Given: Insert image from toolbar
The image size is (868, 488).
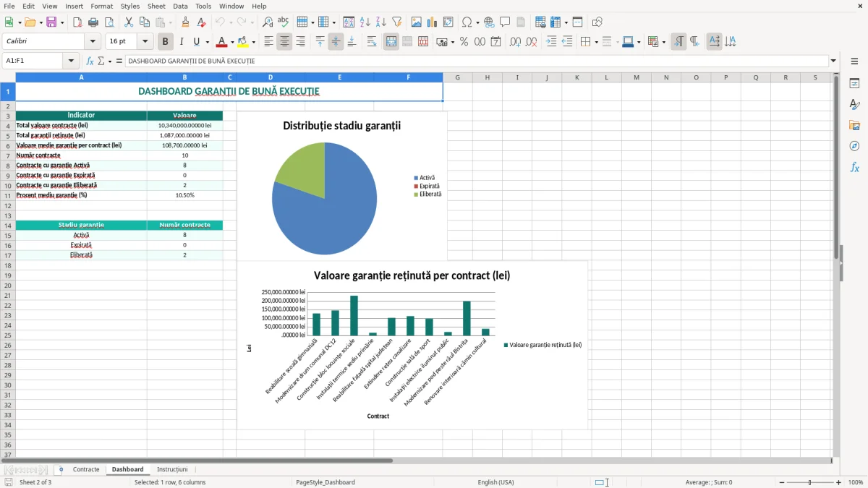Looking at the screenshot, I should (x=417, y=22).
